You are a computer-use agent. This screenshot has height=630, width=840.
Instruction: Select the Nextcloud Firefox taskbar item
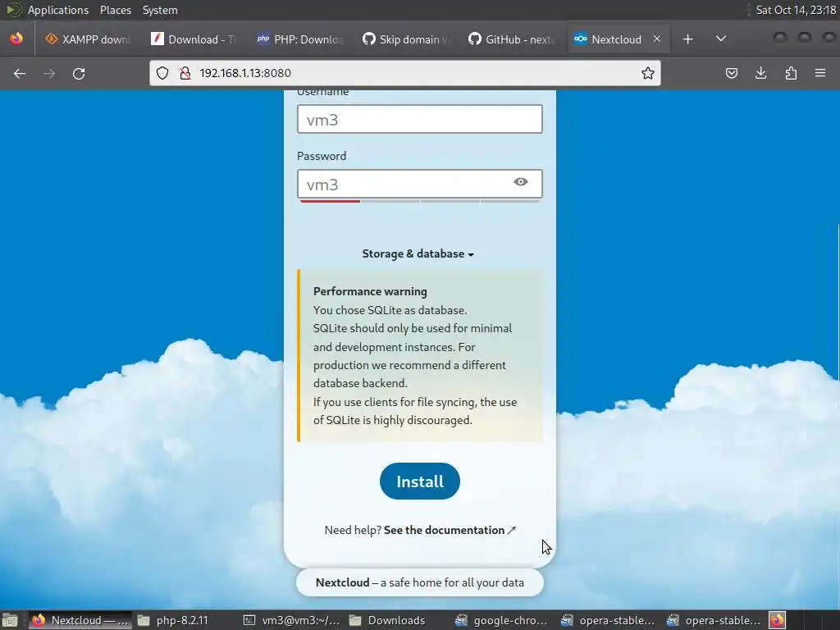80,620
